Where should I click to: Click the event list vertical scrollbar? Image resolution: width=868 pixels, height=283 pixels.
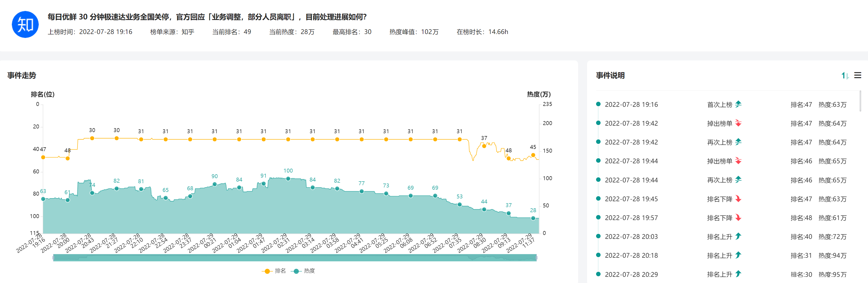coord(860,101)
